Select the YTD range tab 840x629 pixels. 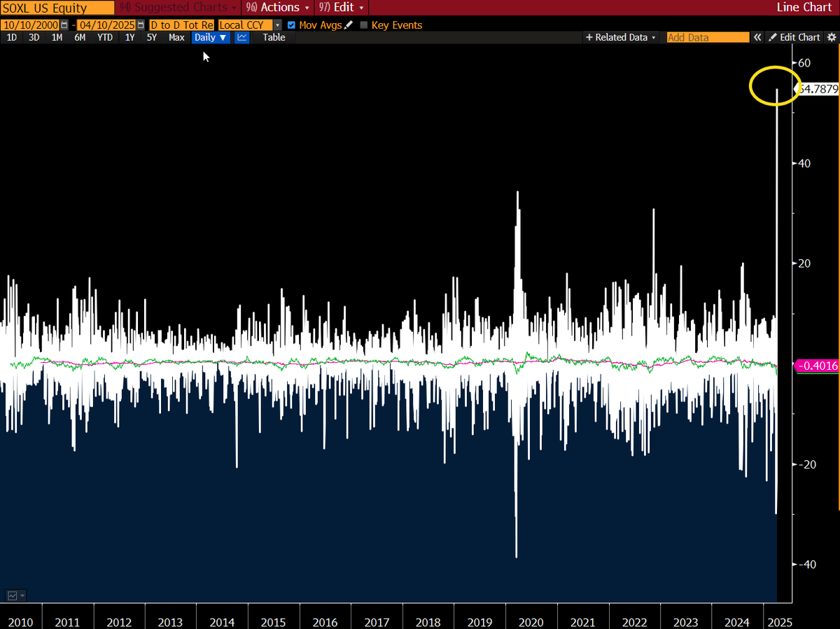(105, 38)
